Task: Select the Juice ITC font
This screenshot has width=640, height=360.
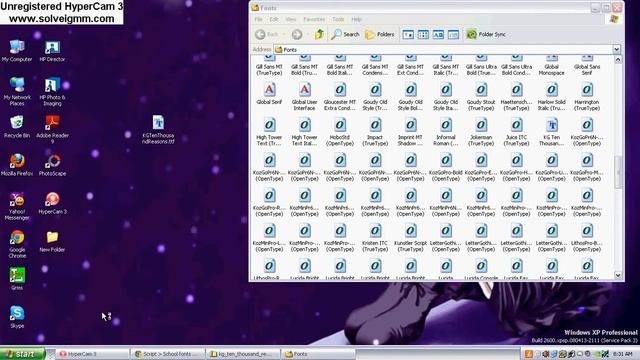Action: click(x=516, y=132)
